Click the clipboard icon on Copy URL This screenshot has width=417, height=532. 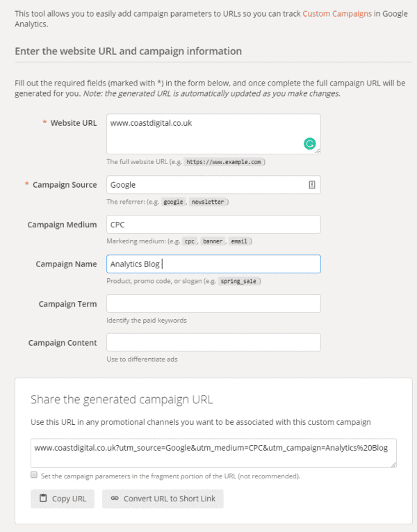[x=43, y=499]
